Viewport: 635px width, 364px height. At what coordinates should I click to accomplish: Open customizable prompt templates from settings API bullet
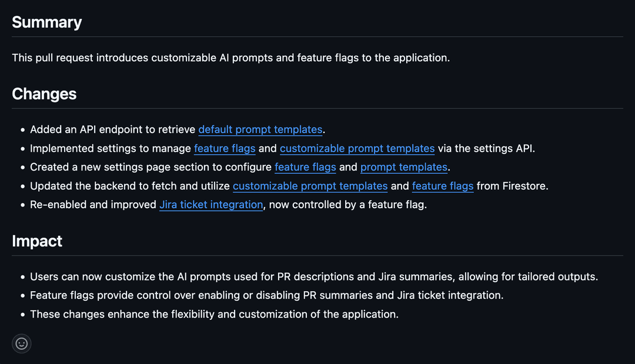click(357, 148)
